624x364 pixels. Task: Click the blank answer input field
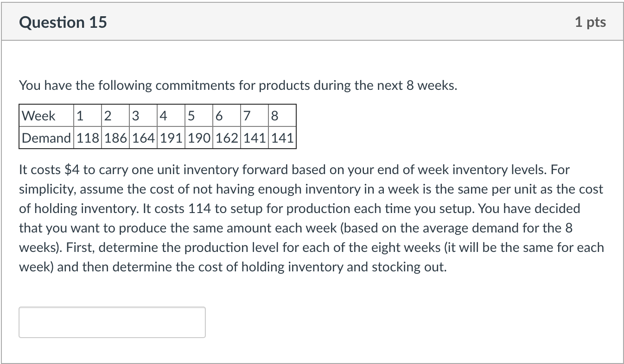(112, 322)
